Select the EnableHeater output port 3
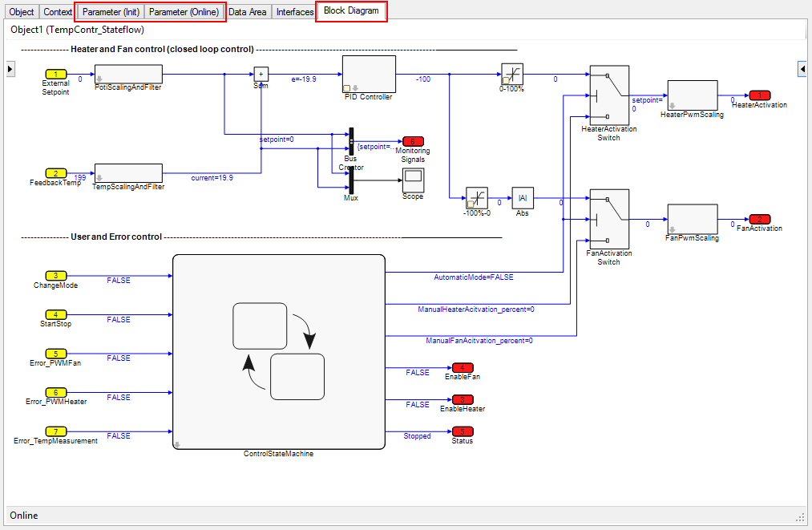Screen dimensions: 812x530 point(463,399)
